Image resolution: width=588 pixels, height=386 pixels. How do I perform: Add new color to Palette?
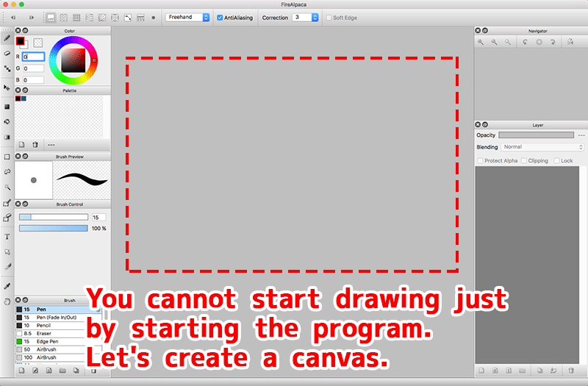pyautogui.click(x=22, y=145)
